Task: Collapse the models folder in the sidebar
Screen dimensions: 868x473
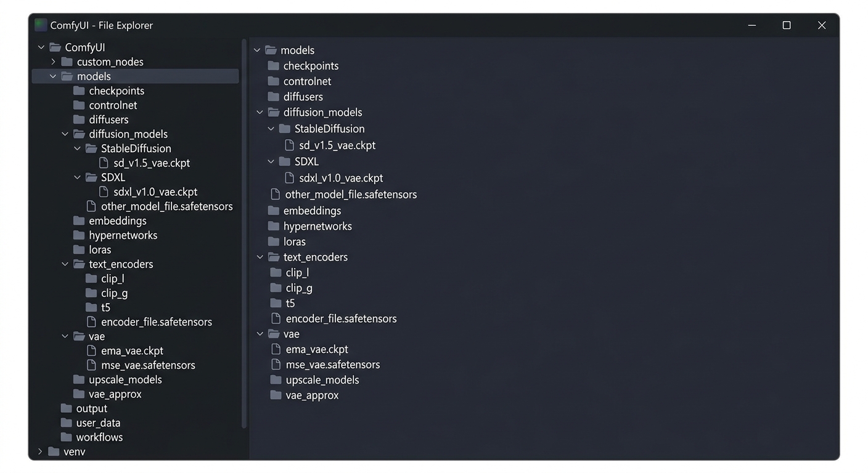Action: tap(54, 76)
